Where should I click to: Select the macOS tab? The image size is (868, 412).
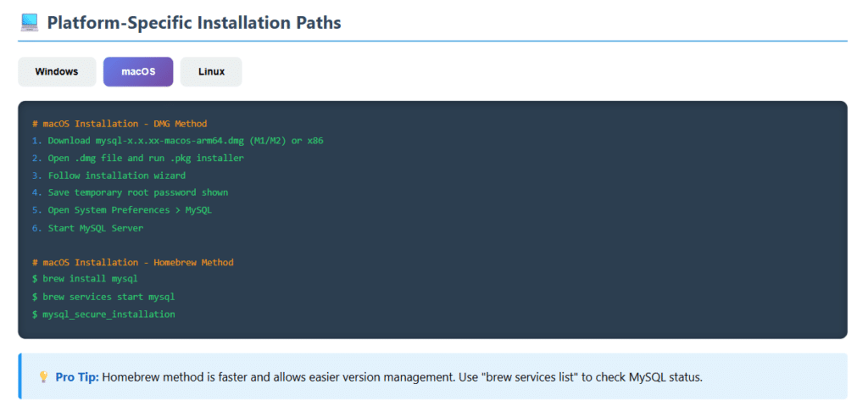(x=138, y=72)
